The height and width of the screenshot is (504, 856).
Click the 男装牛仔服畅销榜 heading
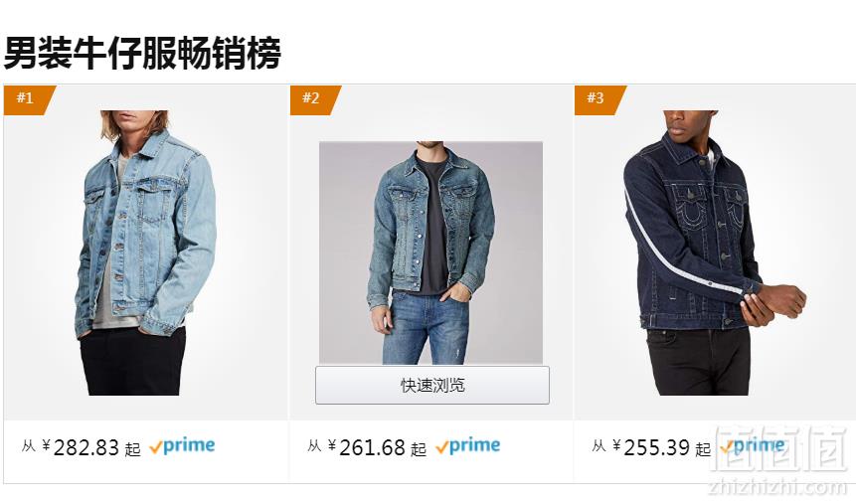[142, 53]
